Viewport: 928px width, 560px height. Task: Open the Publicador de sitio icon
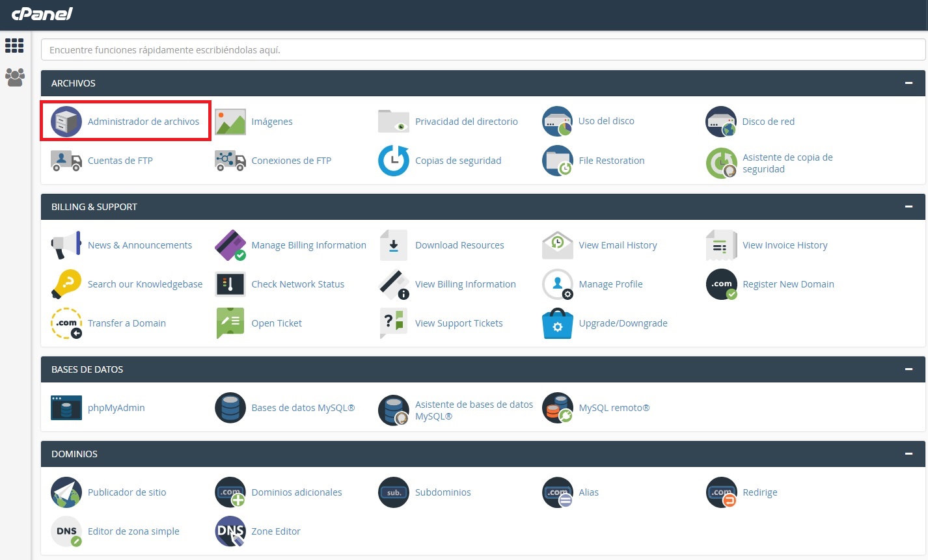click(66, 492)
